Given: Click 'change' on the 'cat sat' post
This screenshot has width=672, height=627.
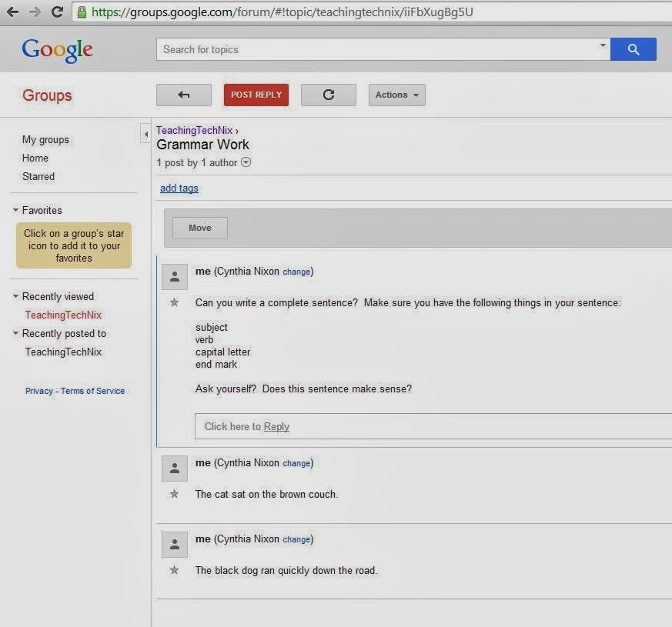Looking at the screenshot, I should tap(296, 463).
